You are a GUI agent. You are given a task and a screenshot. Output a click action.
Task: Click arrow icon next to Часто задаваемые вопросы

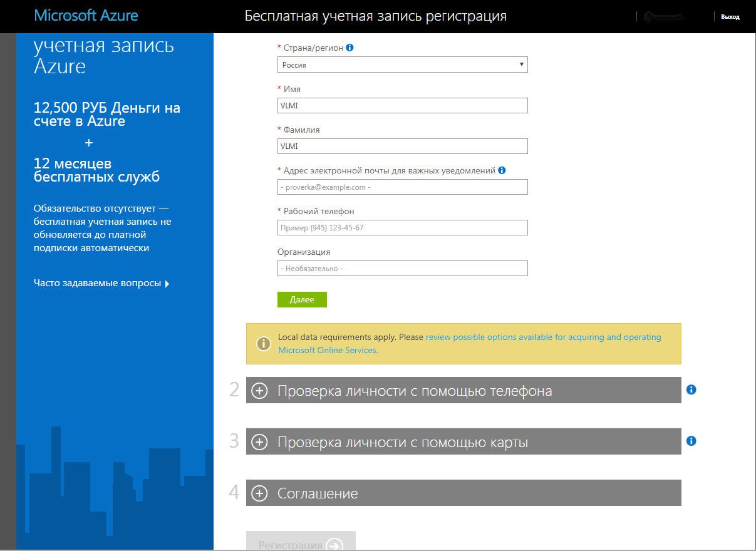click(167, 284)
